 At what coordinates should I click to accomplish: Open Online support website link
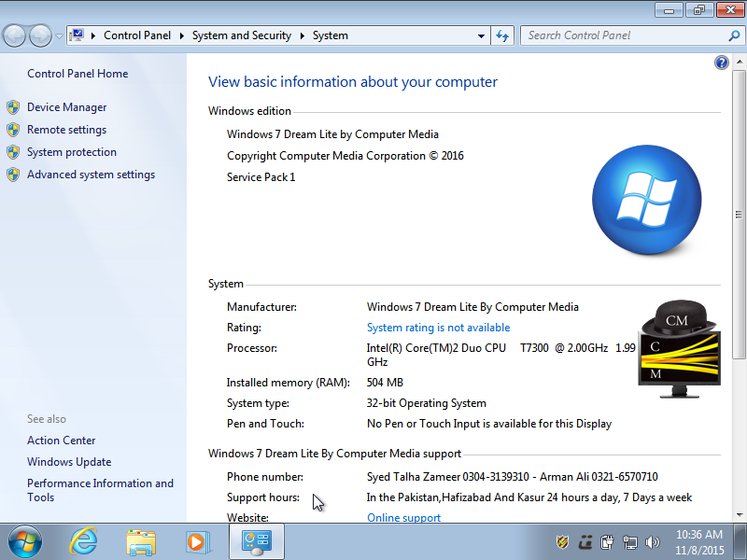coord(403,518)
